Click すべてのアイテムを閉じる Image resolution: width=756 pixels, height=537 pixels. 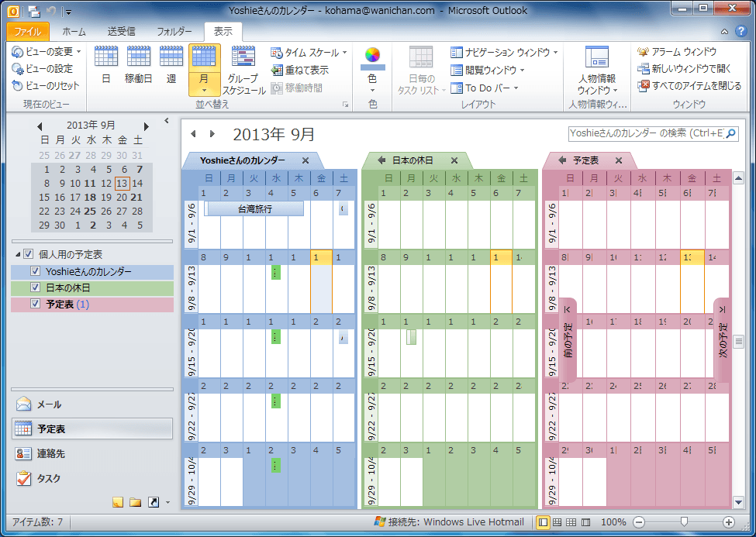click(689, 86)
